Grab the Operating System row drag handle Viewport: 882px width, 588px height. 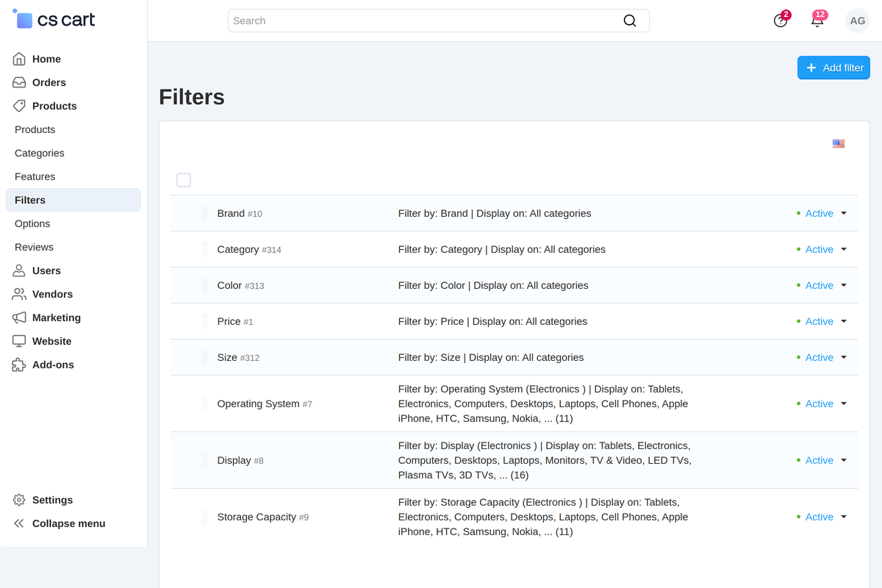[x=205, y=404]
